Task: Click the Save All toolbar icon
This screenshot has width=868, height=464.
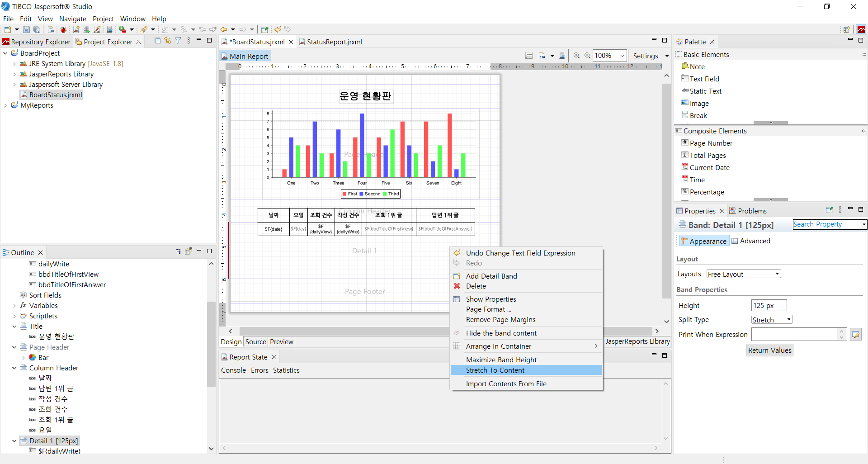Action: click(37, 29)
